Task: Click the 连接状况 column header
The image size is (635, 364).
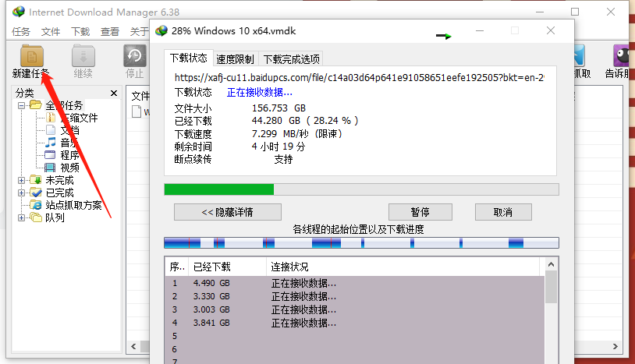Action: (403, 267)
